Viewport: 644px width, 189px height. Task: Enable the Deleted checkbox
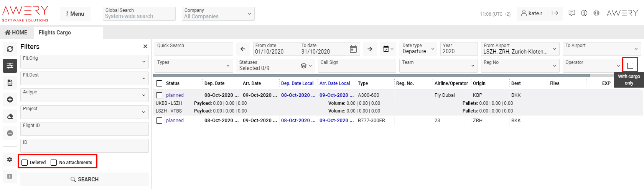point(25,163)
